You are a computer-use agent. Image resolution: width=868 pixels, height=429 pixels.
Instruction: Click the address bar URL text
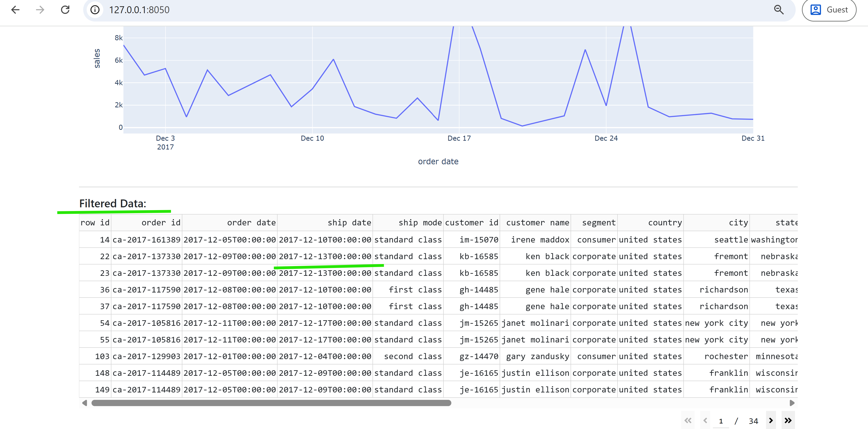139,10
